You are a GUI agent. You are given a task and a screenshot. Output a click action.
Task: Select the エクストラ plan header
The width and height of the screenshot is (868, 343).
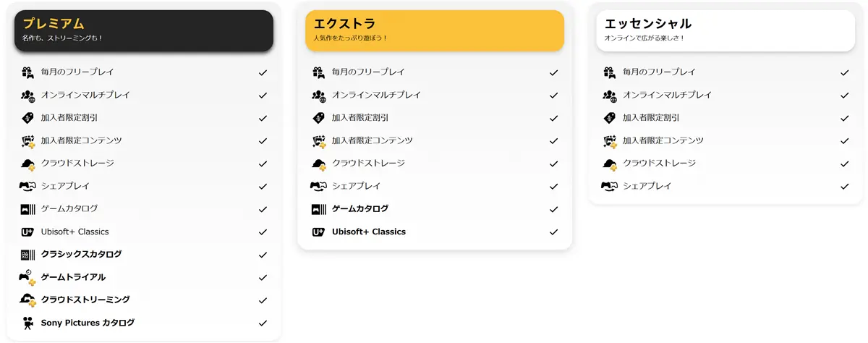[x=434, y=30]
